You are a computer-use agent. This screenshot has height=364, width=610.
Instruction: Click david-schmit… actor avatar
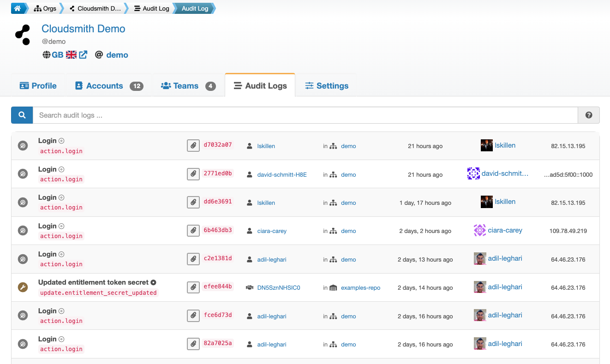click(x=473, y=174)
